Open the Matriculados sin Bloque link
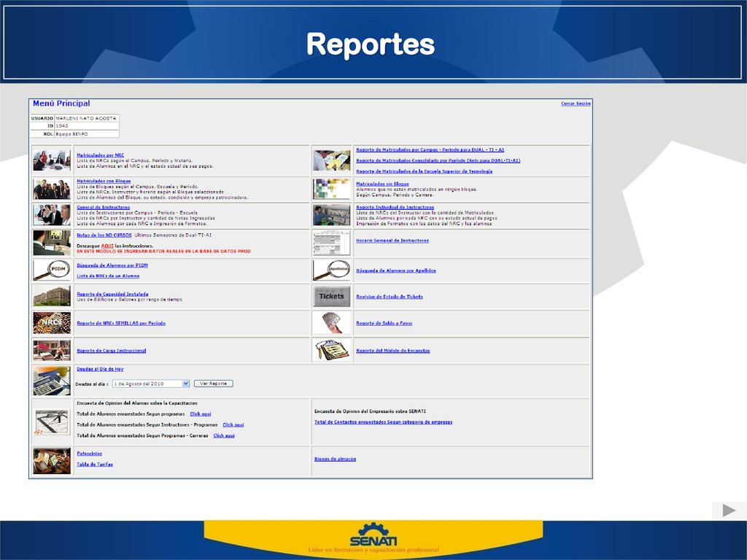The width and height of the screenshot is (747, 560). (x=382, y=184)
